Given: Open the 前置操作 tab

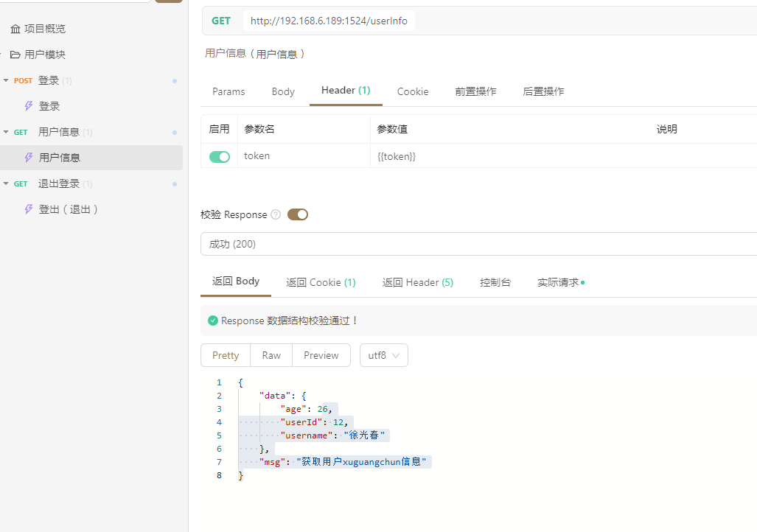Looking at the screenshot, I should pos(475,91).
